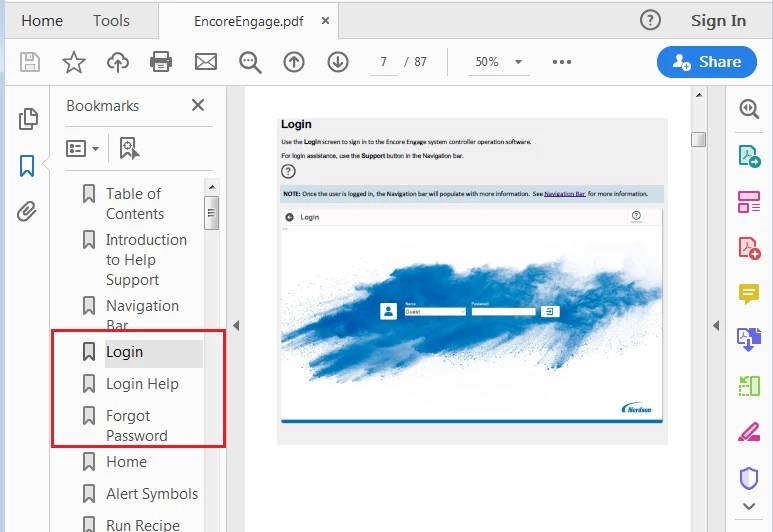The width and height of the screenshot is (773, 532).
Task: Open Attachments paperclip panel
Action: point(27,211)
